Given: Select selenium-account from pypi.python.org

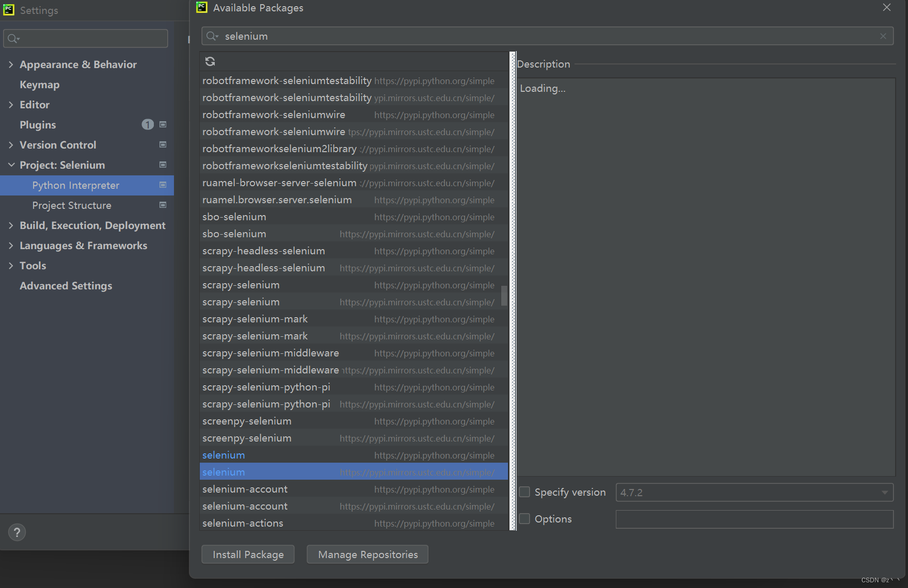Looking at the screenshot, I should point(354,489).
